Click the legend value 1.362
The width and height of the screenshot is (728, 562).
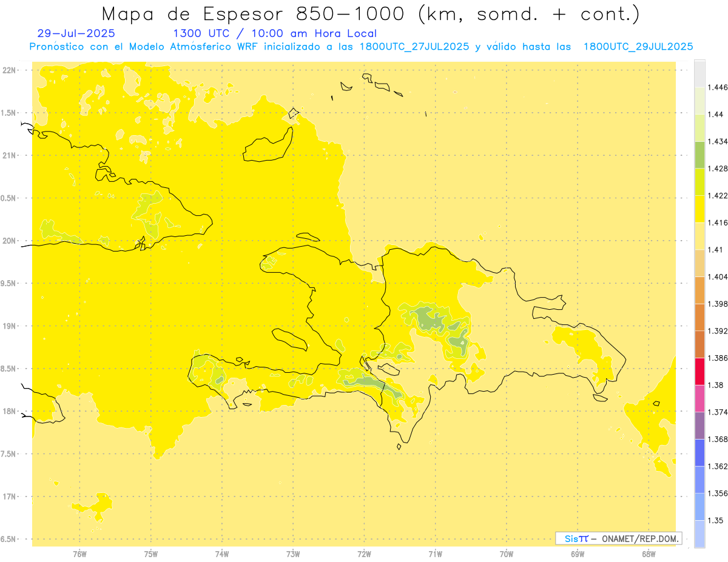(x=718, y=466)
